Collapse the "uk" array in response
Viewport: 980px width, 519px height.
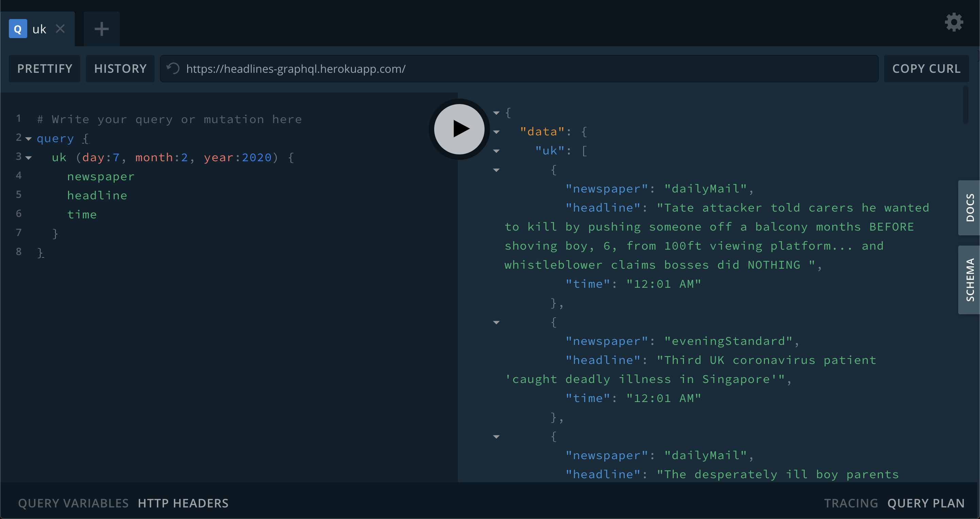[496, 151]
